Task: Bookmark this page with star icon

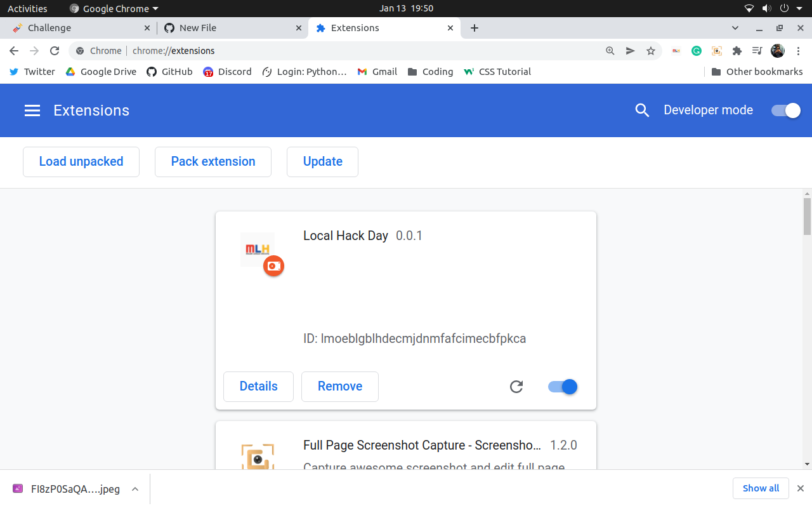Action: tap(651, 51)
